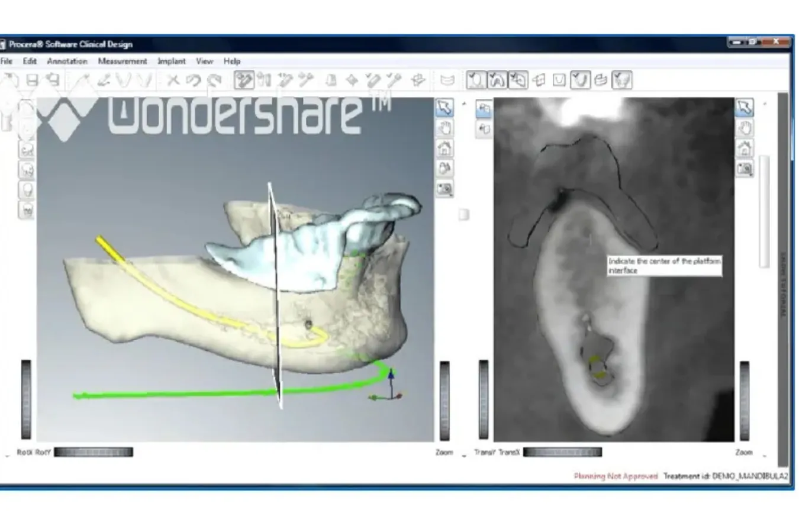Viewport: 799px width, 532px height.
Task: Click the third skull orientation preset icon
Action: point(27,190)
